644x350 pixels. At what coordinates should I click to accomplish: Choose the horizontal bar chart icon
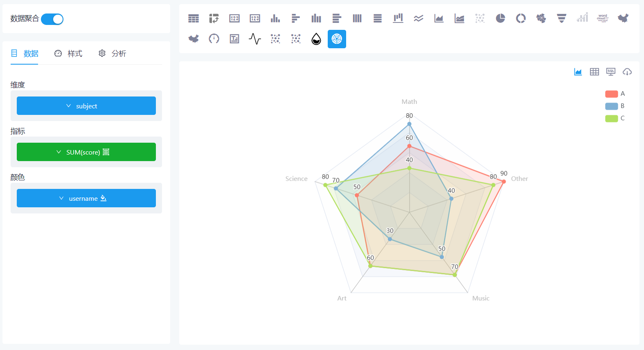pyautogui.click(x=296, y=18)
